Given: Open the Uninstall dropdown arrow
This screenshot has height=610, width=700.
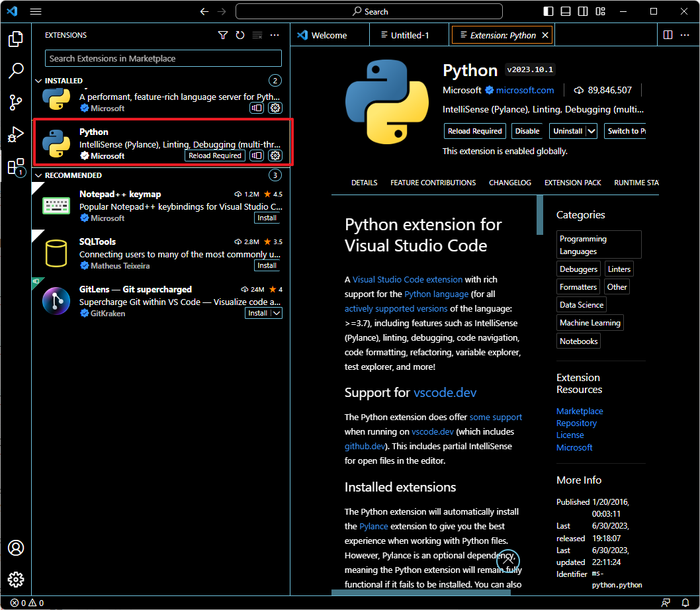Looking at the screenshot, I should click(x=591, y=131).
